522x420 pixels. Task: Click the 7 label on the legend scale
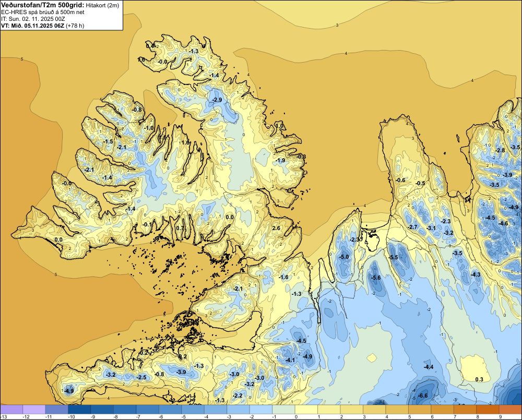tap(455, 417)
